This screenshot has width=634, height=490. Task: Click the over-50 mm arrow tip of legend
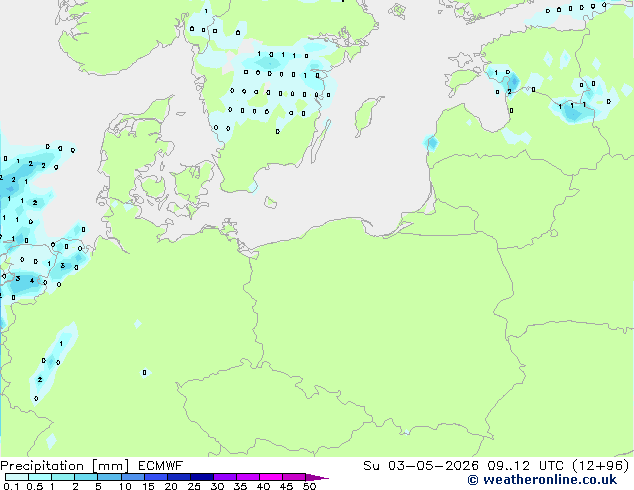click(x=317, y=477)
